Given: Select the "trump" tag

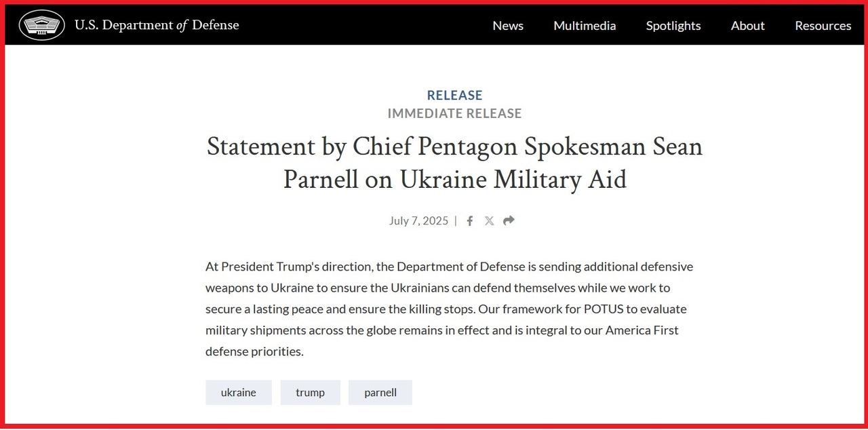Looking at the screenshot, I should click(310, 393).
